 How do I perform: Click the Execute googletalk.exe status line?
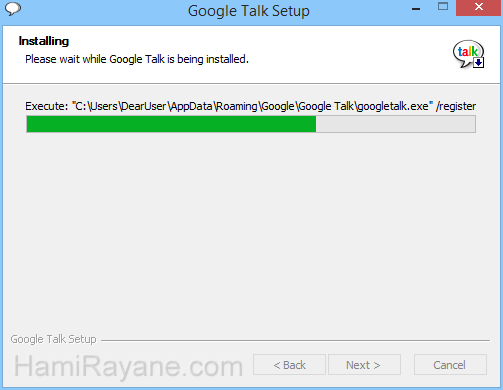click(251, 106)
